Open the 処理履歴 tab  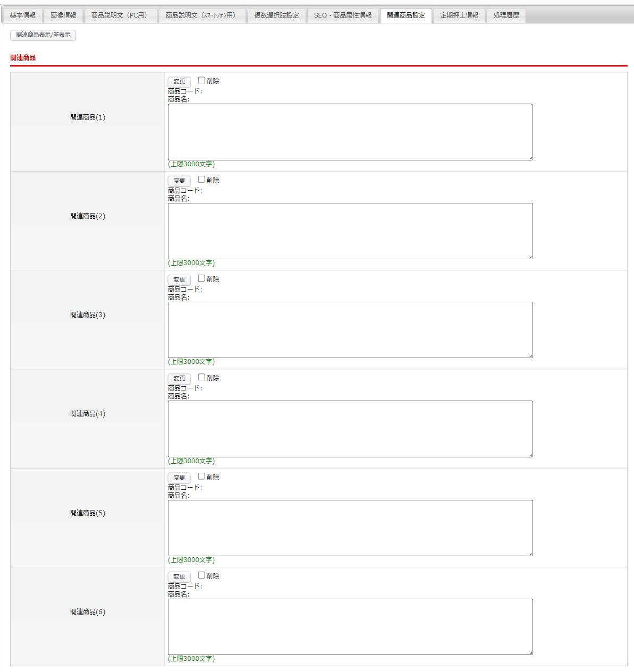(x=506, y=15)
